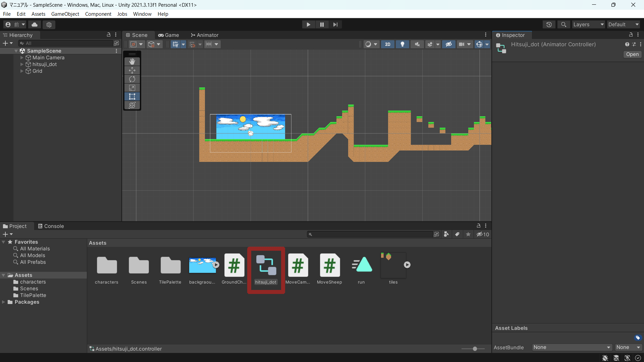
Task: Click the Open button in Inspector
Action: 632,54
